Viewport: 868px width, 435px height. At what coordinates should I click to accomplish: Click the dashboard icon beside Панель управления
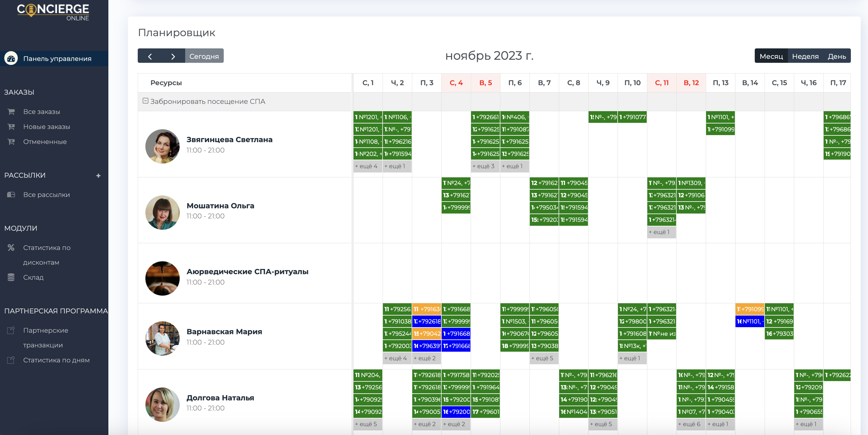[11, 59]
